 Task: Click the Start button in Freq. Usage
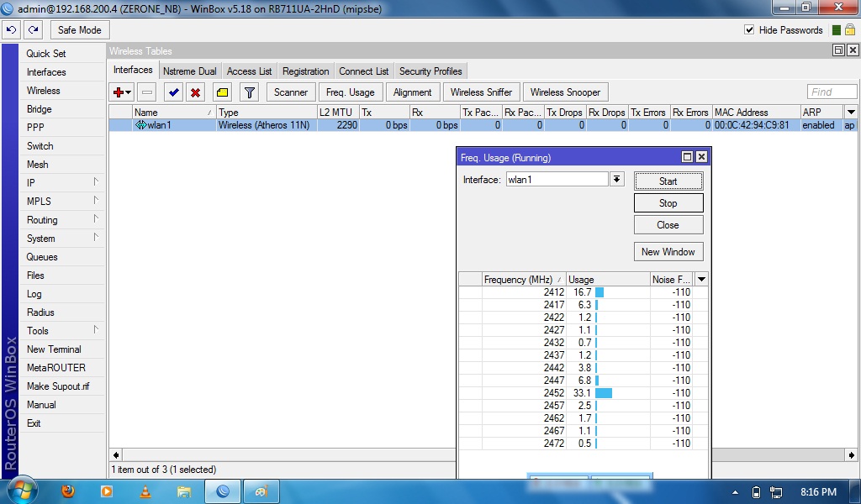click(668, 181)
